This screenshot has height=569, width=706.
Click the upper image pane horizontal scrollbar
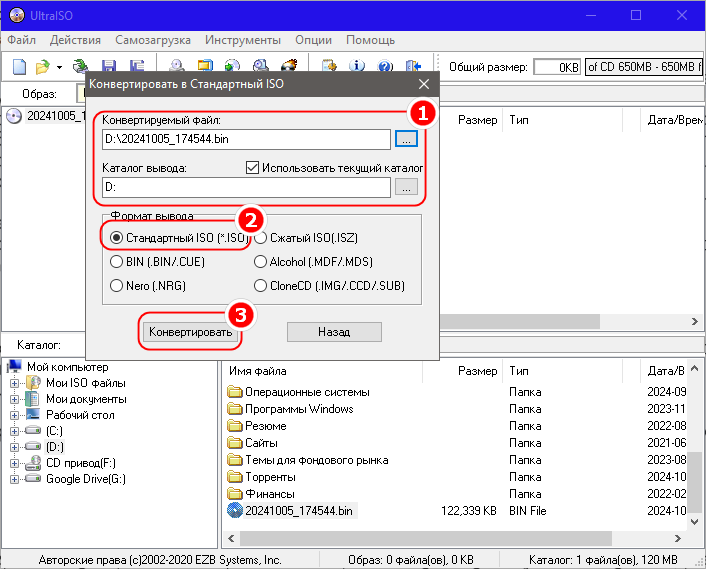[x=519, y=321]
